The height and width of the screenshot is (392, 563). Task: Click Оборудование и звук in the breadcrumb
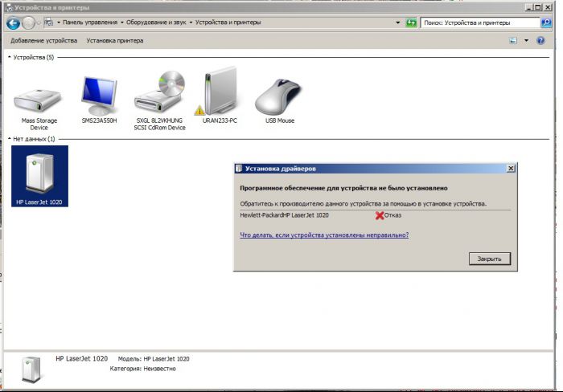point(159,22)
